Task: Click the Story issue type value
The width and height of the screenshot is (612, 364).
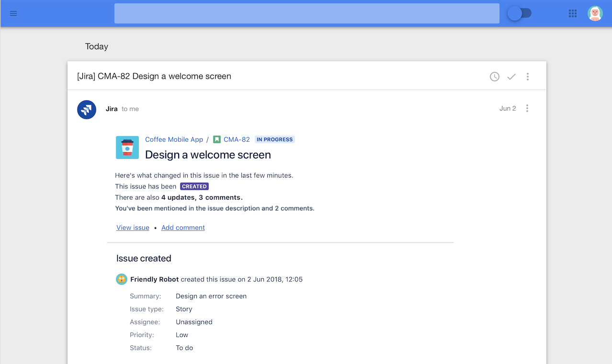Action: [x=184, y=309]
